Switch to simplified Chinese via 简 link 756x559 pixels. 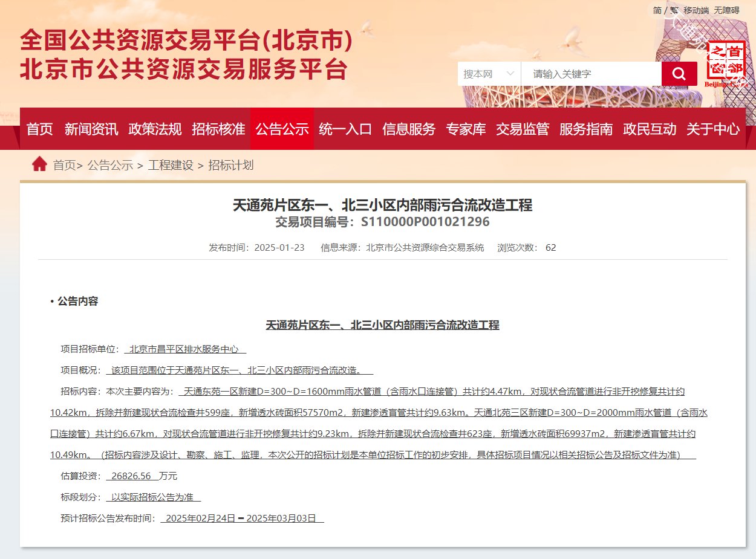[657, 10]
